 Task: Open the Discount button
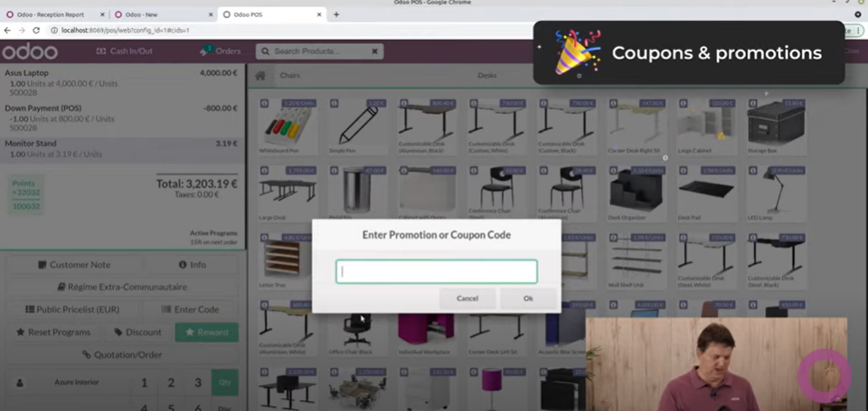click(x=137, y=332)
